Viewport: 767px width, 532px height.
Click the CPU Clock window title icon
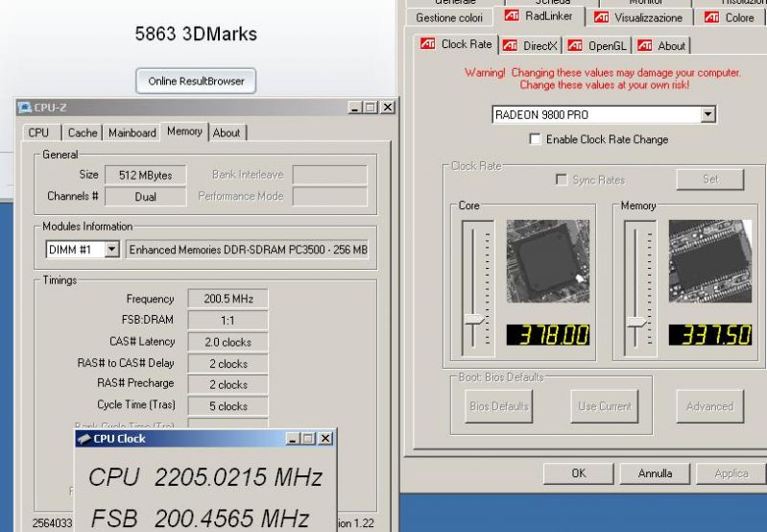(84, 439)
